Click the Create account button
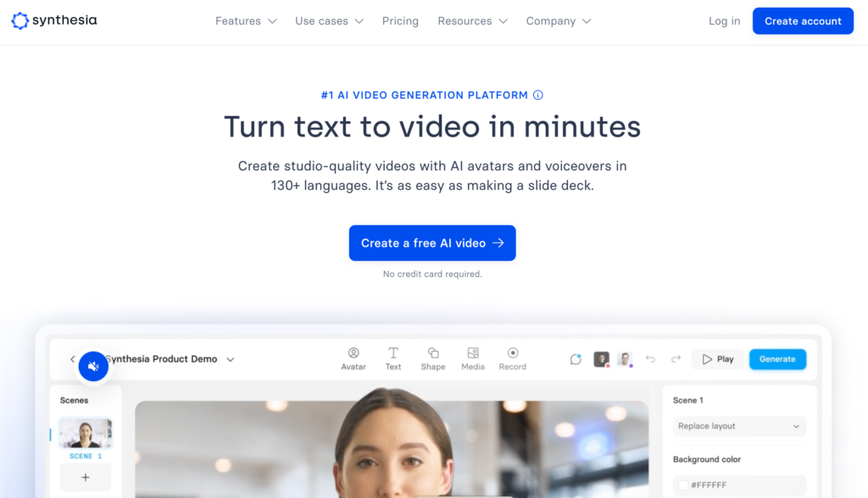The width and height of the screenshot is (868, 498). [803, 21]
